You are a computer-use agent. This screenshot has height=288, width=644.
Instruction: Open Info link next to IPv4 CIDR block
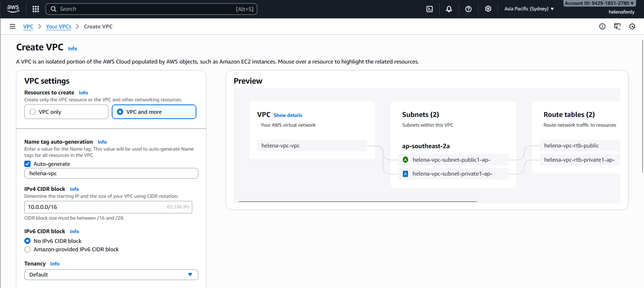[x=74, y=189]
